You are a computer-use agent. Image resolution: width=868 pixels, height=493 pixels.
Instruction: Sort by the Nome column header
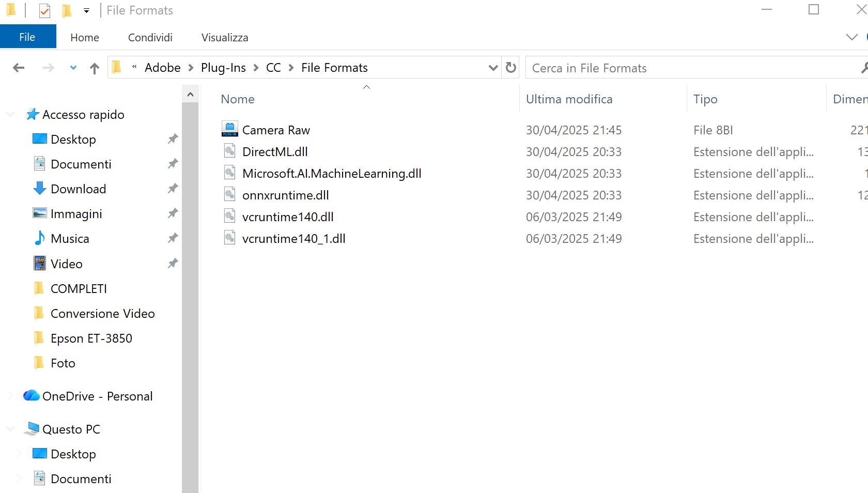(238, 99)
